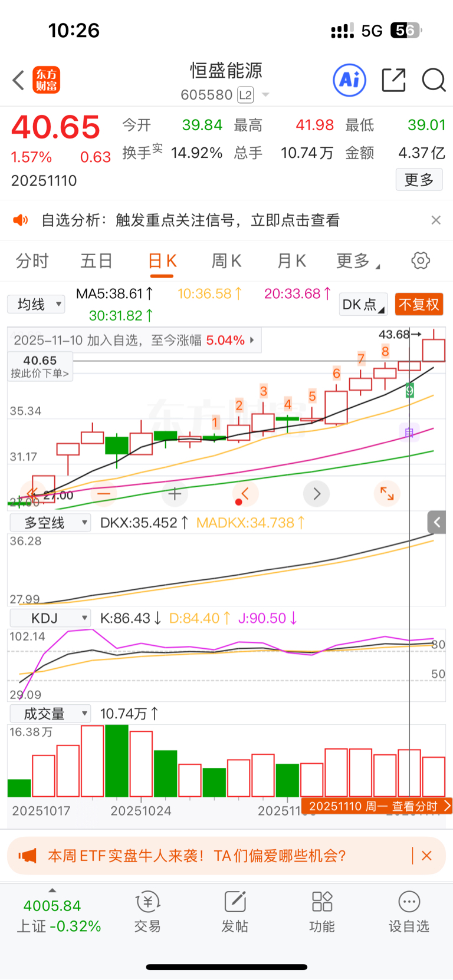Open the 交易 trade icon

pos(147,912)
